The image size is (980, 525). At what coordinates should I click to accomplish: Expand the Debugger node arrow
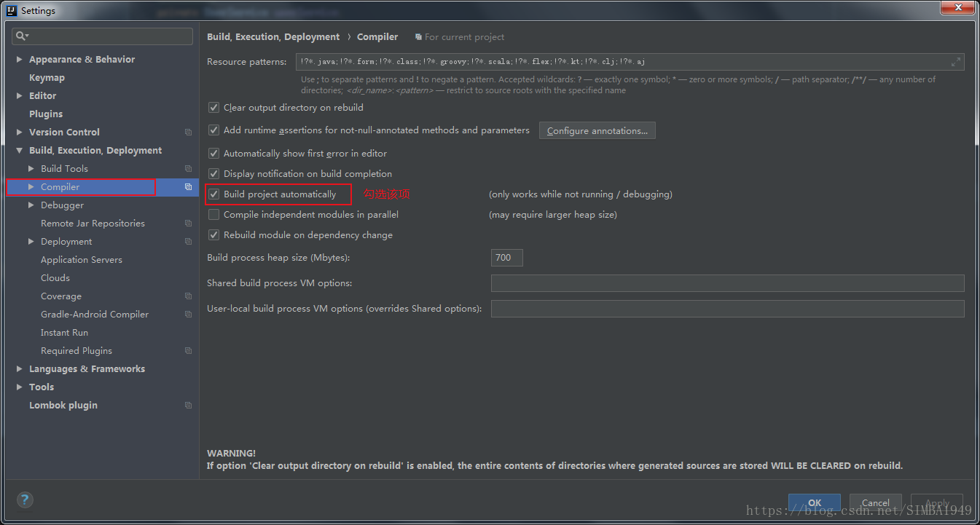click(31, 205)
